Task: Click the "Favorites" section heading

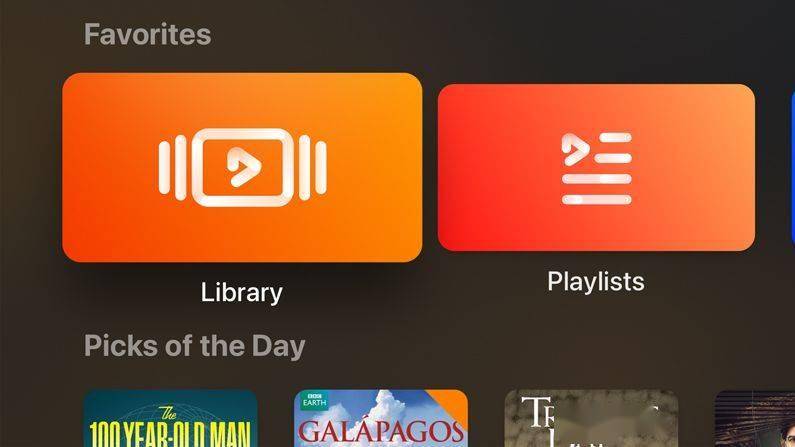Action: pyautogui.click(x=148, y=34)
